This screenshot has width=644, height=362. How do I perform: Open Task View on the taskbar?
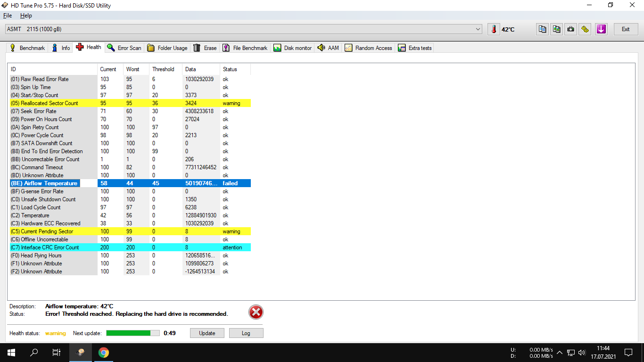tap(57, 353)
